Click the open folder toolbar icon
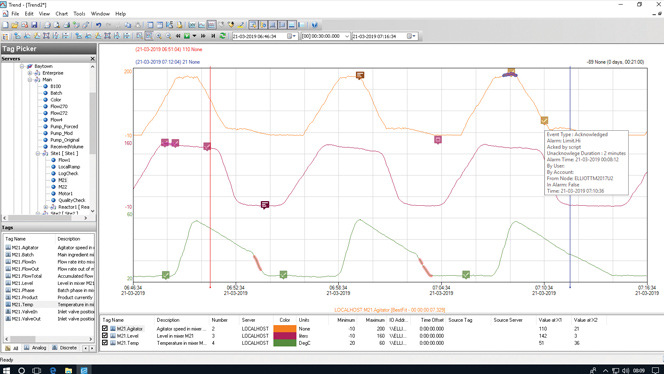Viewport: 664px width, 374px height. coord(15,25)
